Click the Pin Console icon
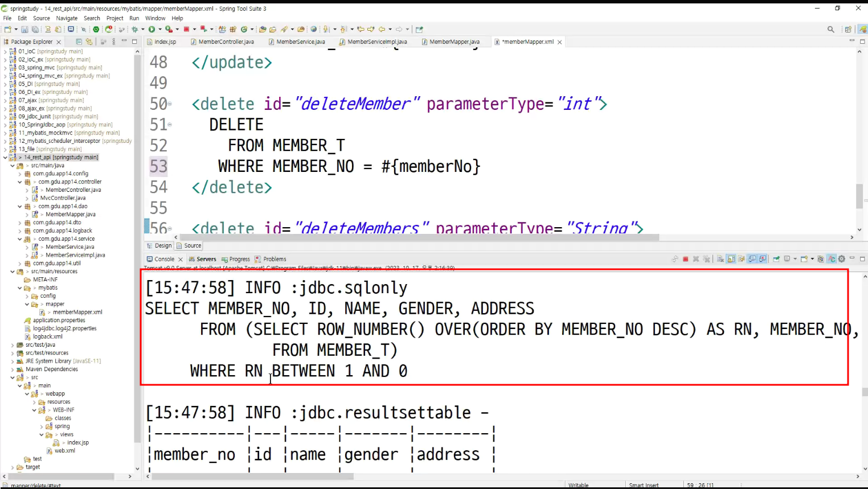 776,259
